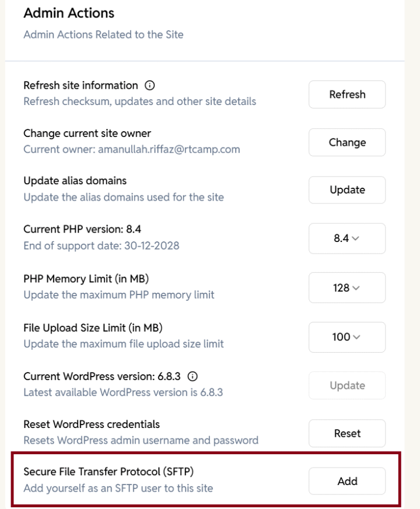This screenshot has height=509, width=420.
Task: Open the File Upload Size 100 dropdown
Action: click(x=347, y=337)
